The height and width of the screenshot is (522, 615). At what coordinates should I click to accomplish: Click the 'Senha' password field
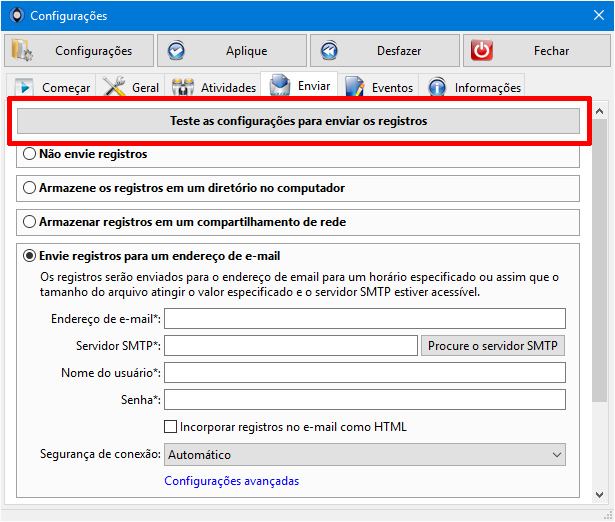365,400
